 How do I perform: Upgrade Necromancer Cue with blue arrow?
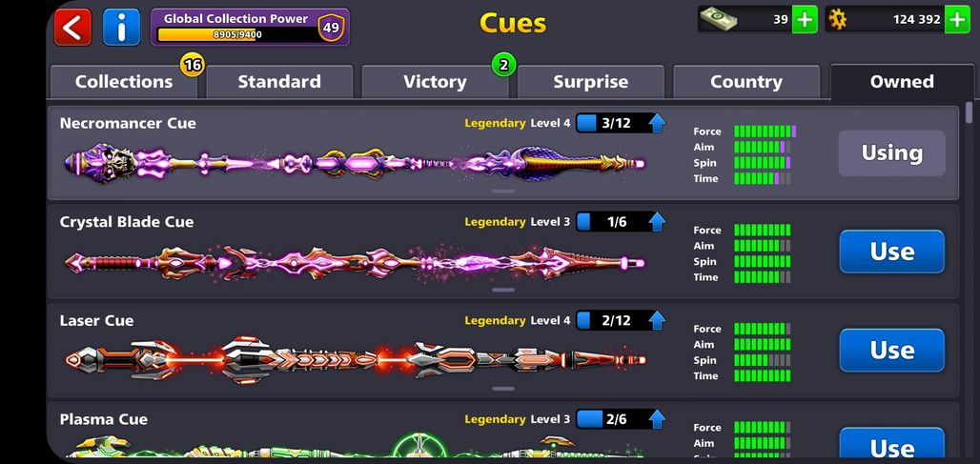(x=656, y=123)
